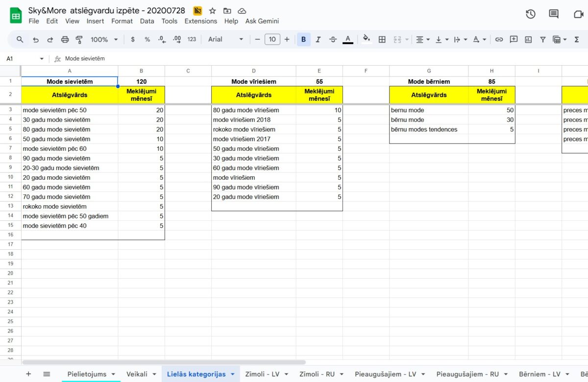This screenshot has width=588, height=382.
Task: Click the font size input field
Action: tap(272, 40)
